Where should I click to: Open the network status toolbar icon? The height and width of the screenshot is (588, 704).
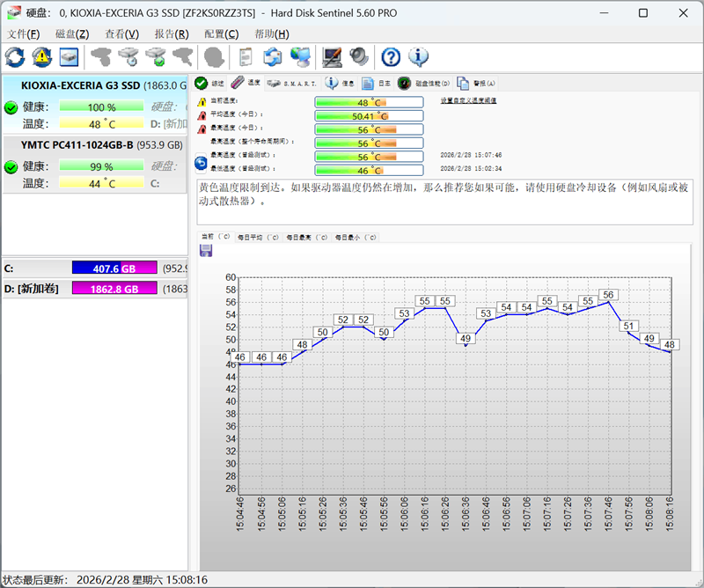[x=300, y=56]
